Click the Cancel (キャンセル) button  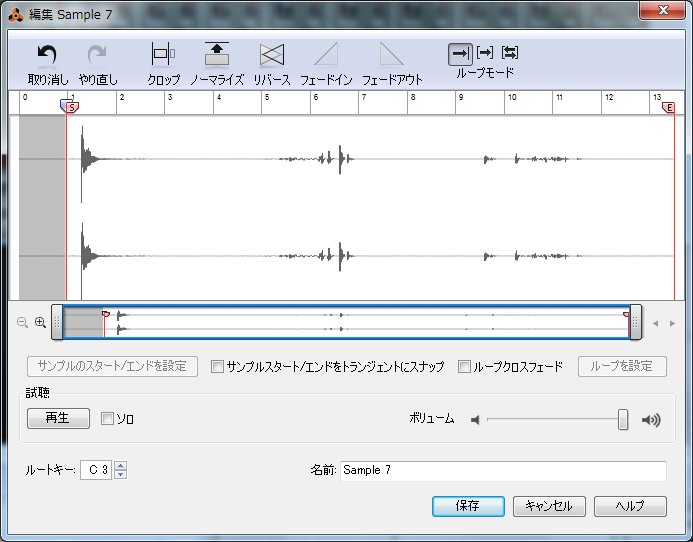pyautogui.click(x=549, y=506)
